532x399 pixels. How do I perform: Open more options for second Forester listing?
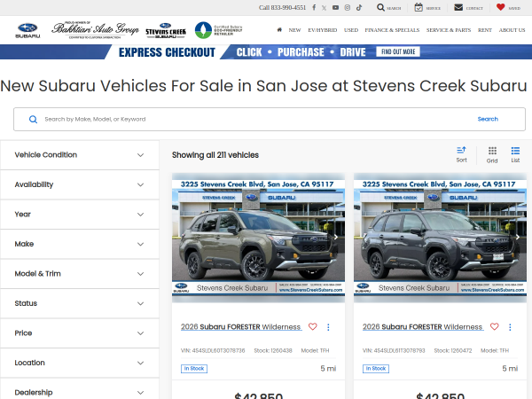pos(510,327)
